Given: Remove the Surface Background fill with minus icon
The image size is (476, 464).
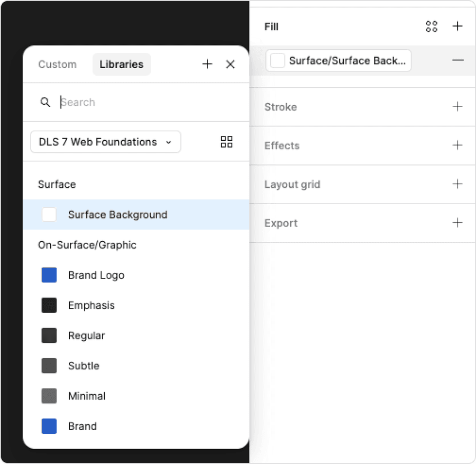Looking at the screenshot, I should [x=458, y=60].
